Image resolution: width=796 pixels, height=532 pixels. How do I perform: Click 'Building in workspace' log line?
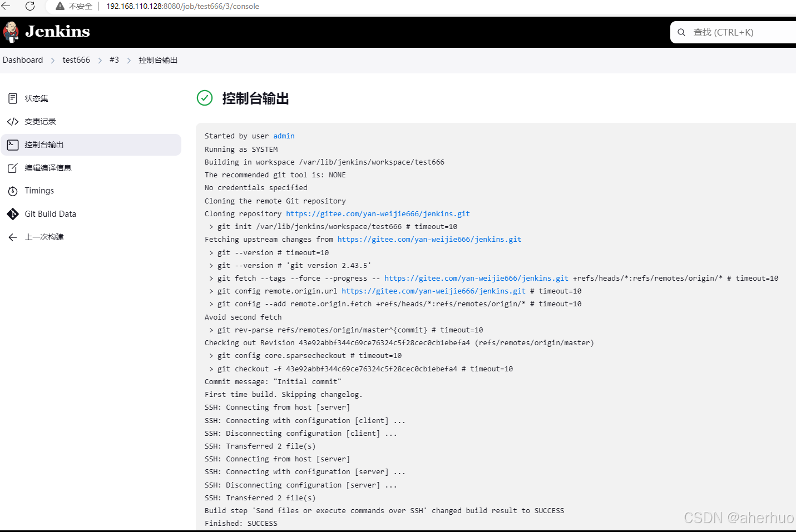pos(324,162)
